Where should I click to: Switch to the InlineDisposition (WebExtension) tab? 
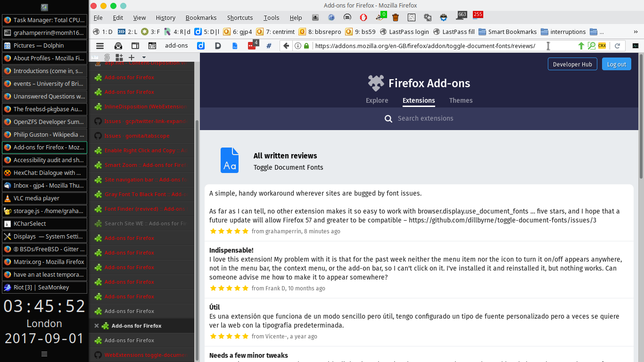tap(142, 107)
